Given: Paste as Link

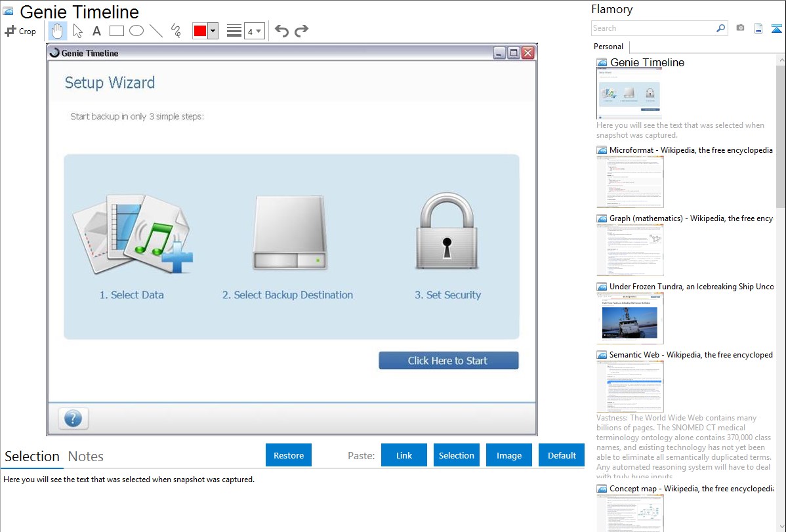Looking at the screenshot, I should pyautogui.click(x=404, y=455).
